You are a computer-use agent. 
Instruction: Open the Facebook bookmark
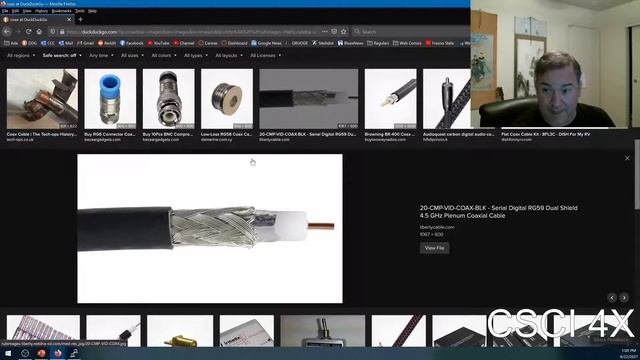(x=131, y=43)
